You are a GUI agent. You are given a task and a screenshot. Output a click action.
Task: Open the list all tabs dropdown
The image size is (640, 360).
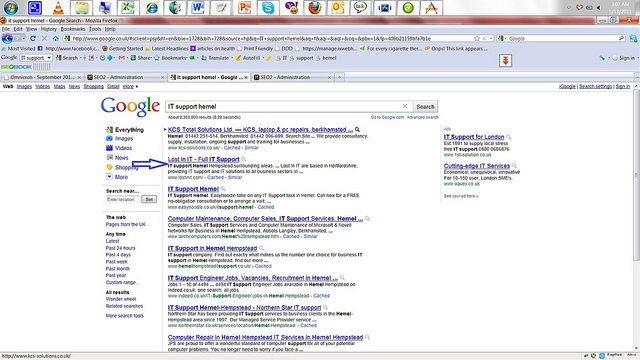[637, 77]
